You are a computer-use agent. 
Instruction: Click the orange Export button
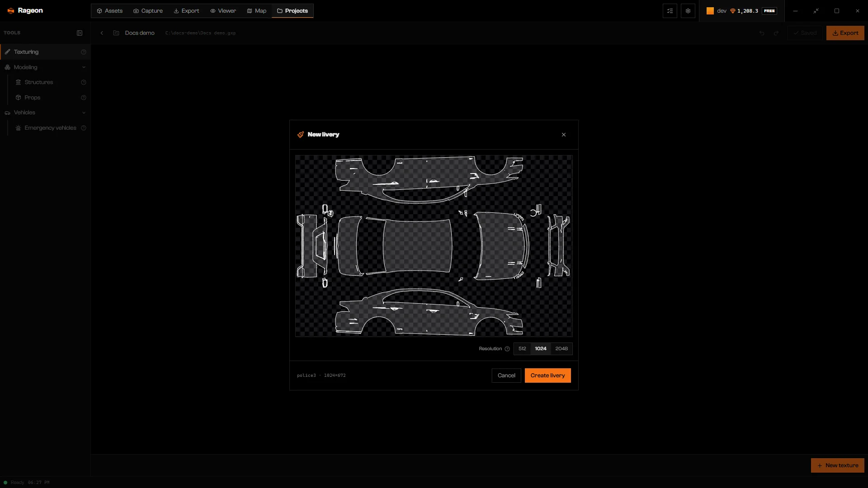pyautogui.click(x=845, y=33)
